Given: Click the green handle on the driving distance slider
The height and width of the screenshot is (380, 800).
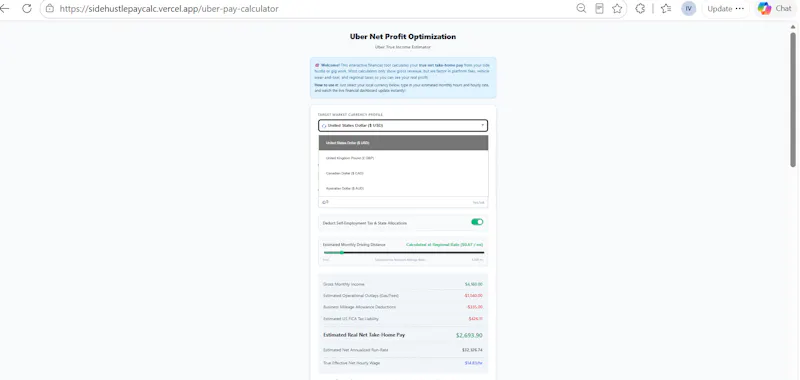Looking at the screenshot, I should point(341,252).
